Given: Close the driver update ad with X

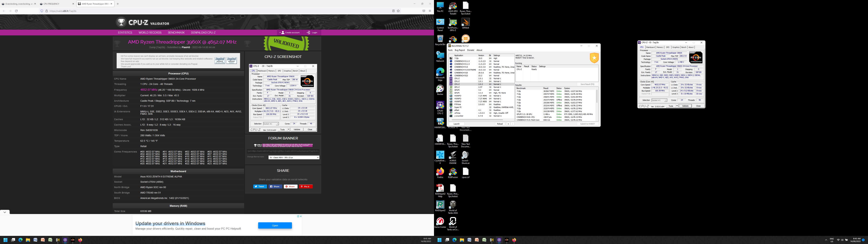Looking at the screenshot, I should tap(301, 216).
